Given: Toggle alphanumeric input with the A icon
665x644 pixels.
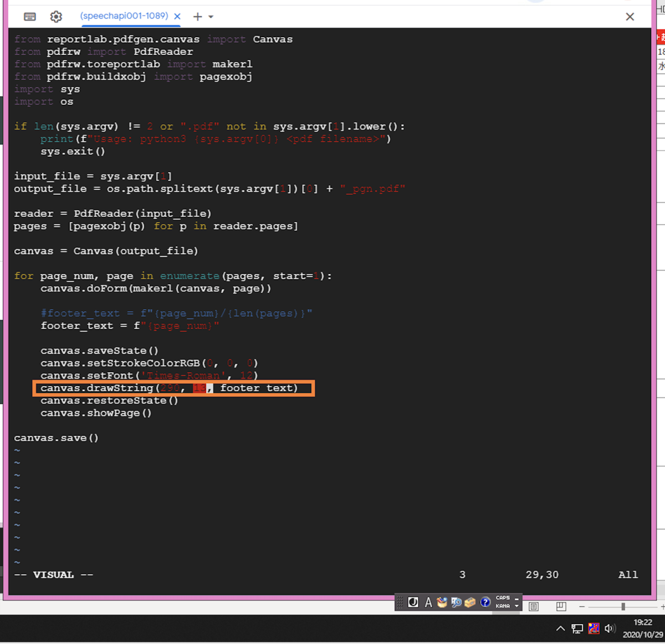Looking at the screenshot, I should coord(428,602).
